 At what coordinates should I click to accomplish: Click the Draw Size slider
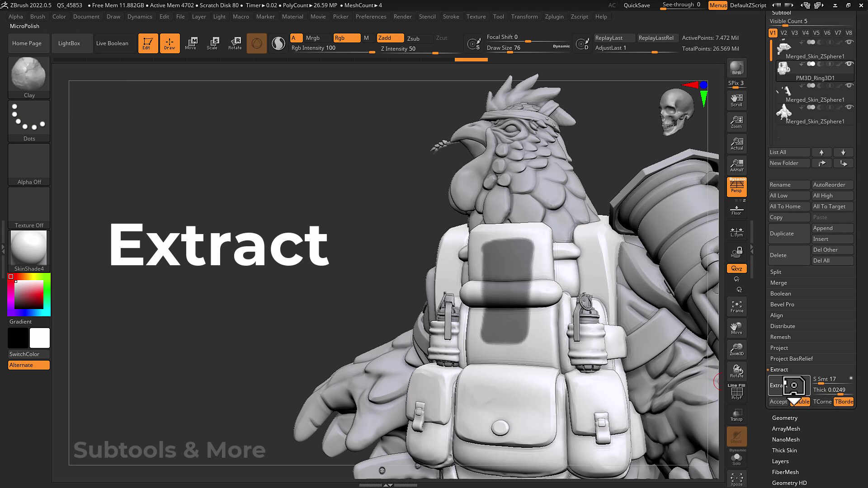point(528,48)
